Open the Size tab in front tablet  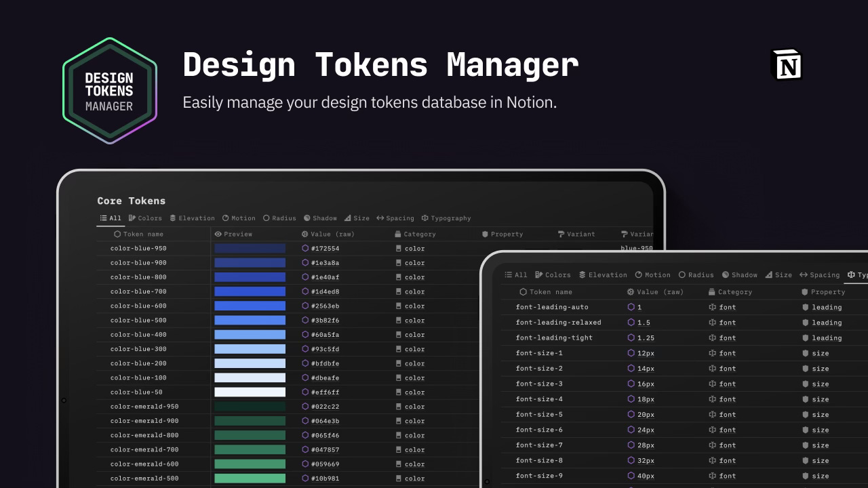pos(778,275)
